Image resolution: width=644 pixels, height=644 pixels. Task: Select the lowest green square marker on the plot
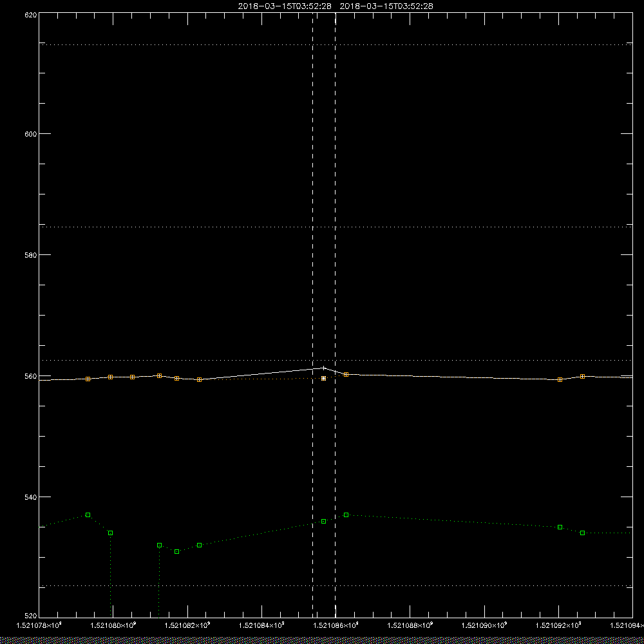176,552
